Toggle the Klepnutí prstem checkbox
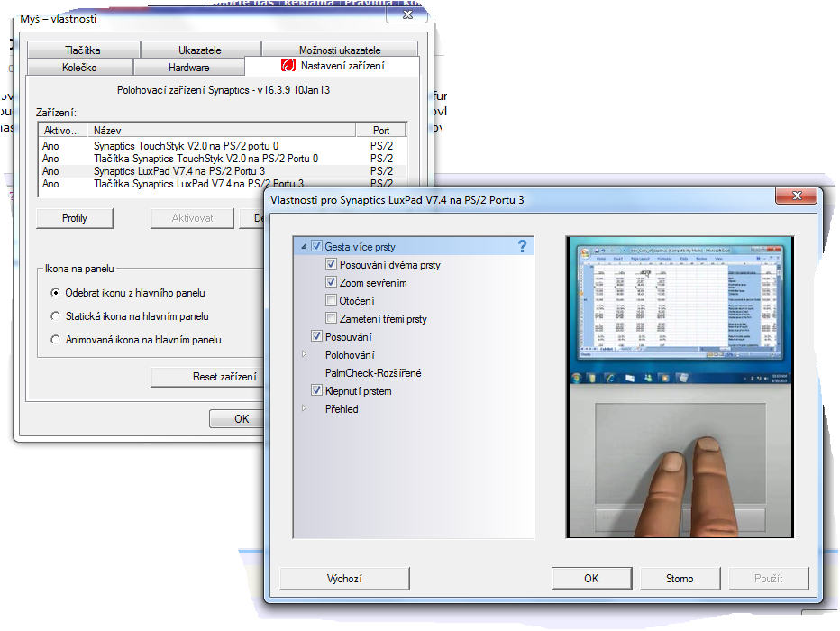The height and width of the screenshot is (631, 840). click(316, 390)
